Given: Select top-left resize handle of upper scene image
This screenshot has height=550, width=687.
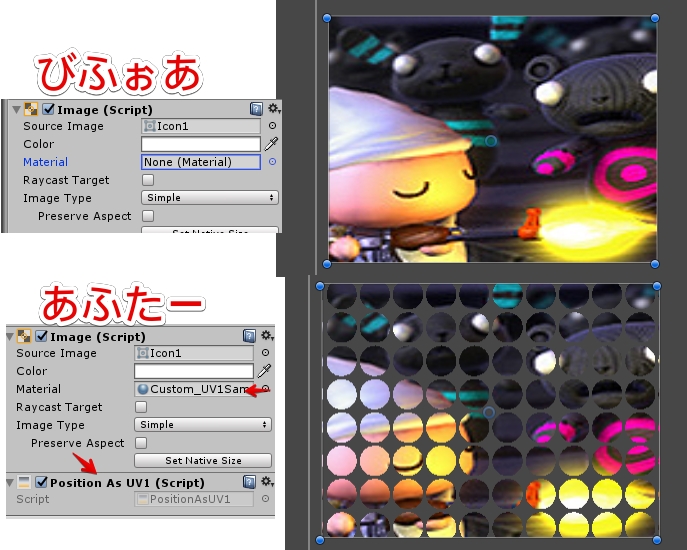Looking at the screenshot, I should (x=327, y=18).
